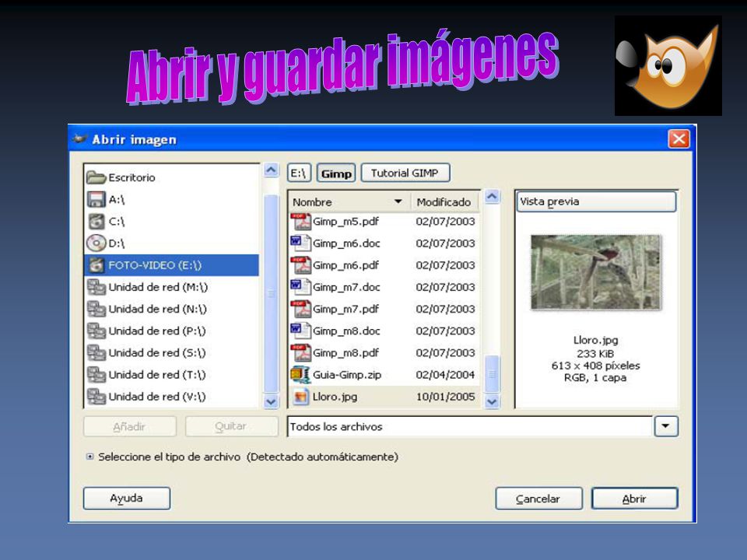Viewport: 747px width, 560px height.
Task: Click network drive icon for Unidad de red (P:\)
Action: (x=96, y=331)
